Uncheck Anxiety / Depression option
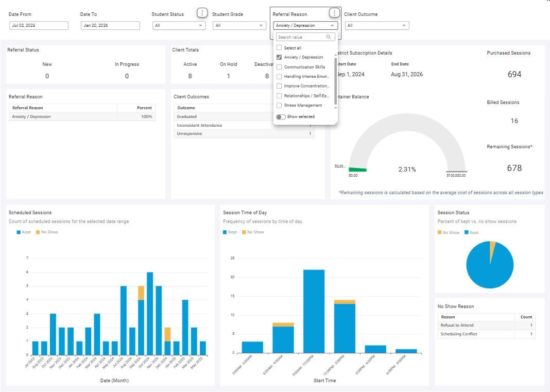This screenshot has width=550, height=392. 279,57
